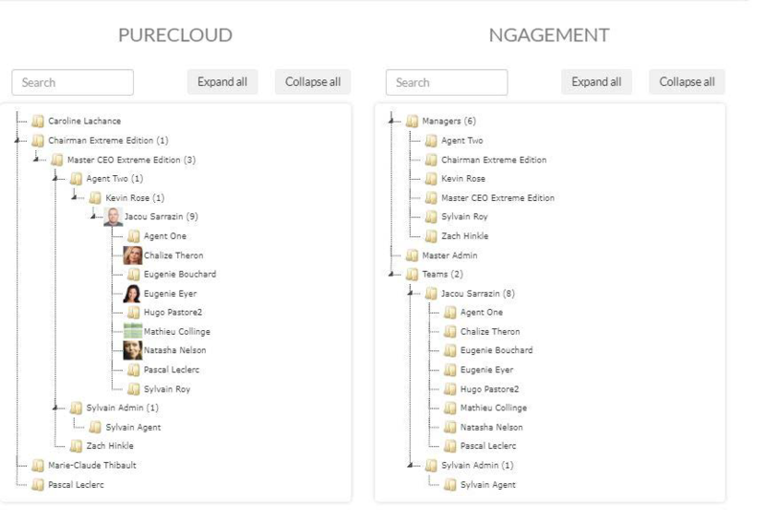
Task: Select Master Admin name in Ngagement tree
Action: click(x=449, y=255)
